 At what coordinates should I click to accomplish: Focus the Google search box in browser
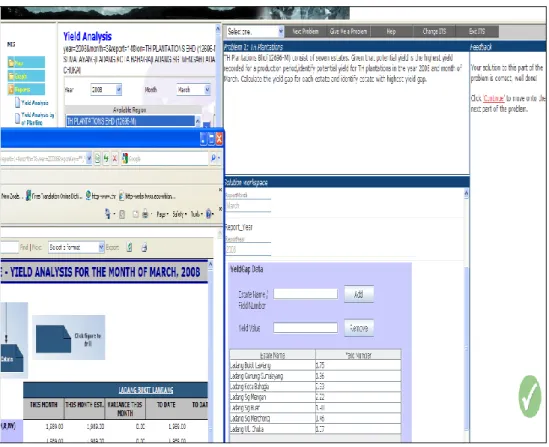point(167,159)
